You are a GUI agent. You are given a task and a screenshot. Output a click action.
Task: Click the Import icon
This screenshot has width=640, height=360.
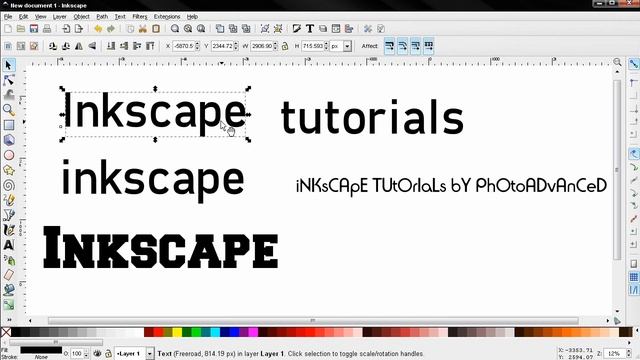pos(66,29)
